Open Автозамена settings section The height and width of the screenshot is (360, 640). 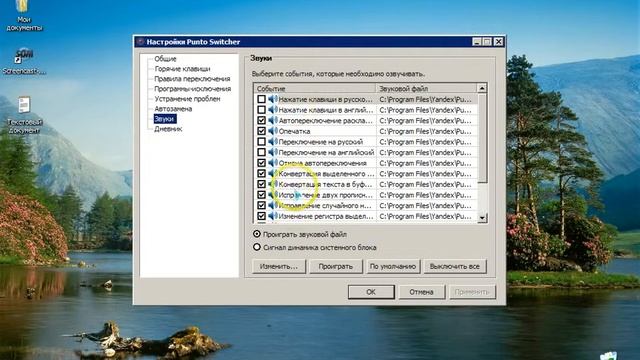[173, 109]
